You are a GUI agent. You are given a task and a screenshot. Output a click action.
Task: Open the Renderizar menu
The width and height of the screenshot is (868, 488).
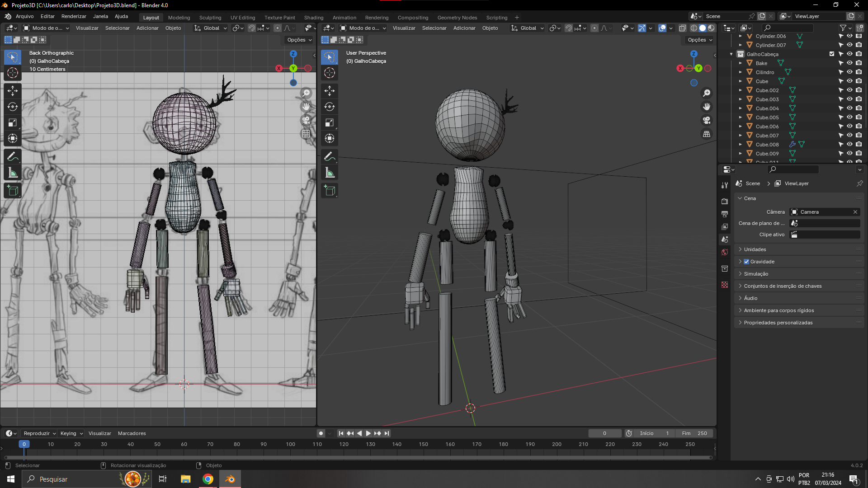74,16
